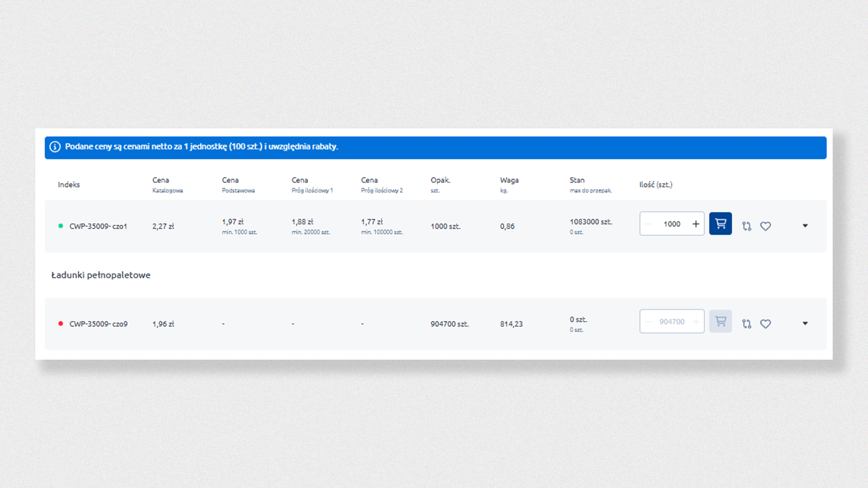Open product index CWP-35009-czo9
Screen dimensions: 868x488
98,324
